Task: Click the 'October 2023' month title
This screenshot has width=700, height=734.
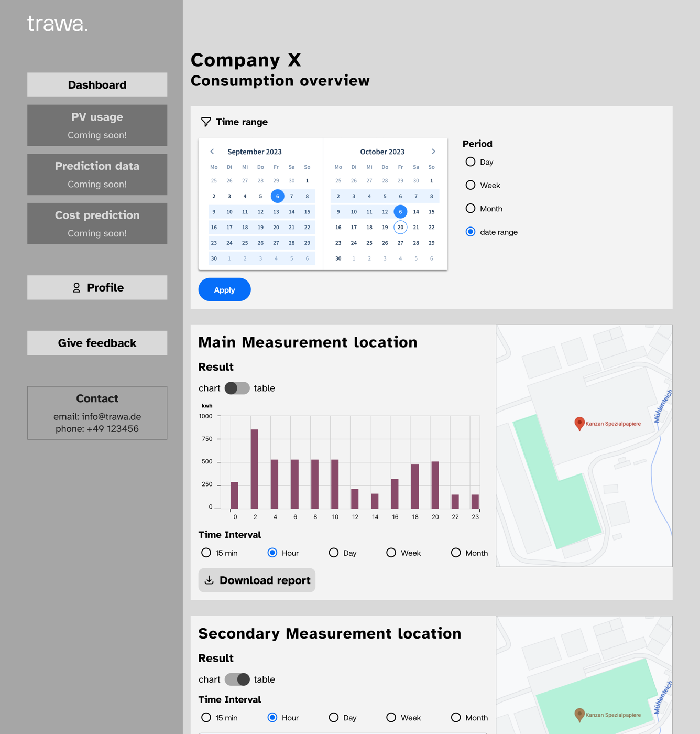Action: [x=382, y=152]
